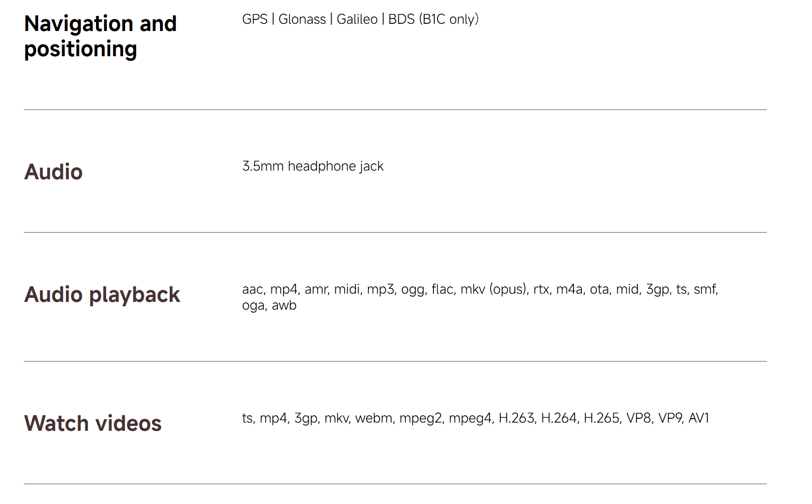
Task: Click the Glonass entry in positioning list
Action: click(x=302, y=19)
